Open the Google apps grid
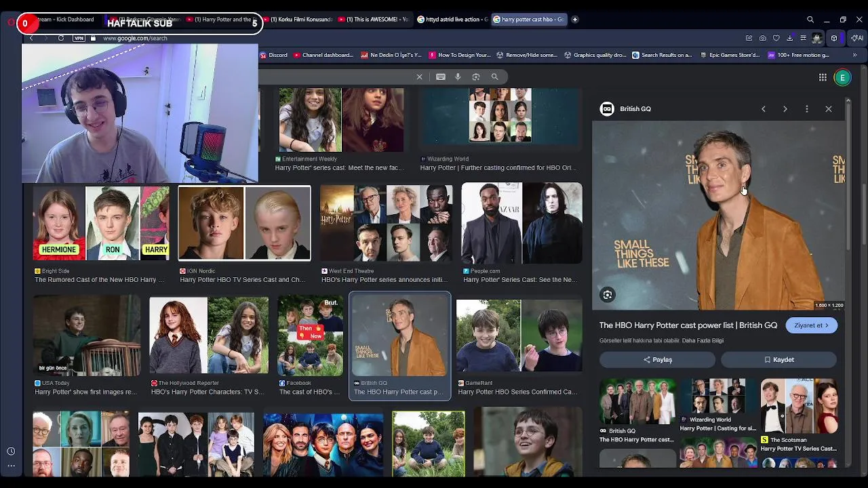 823,77
